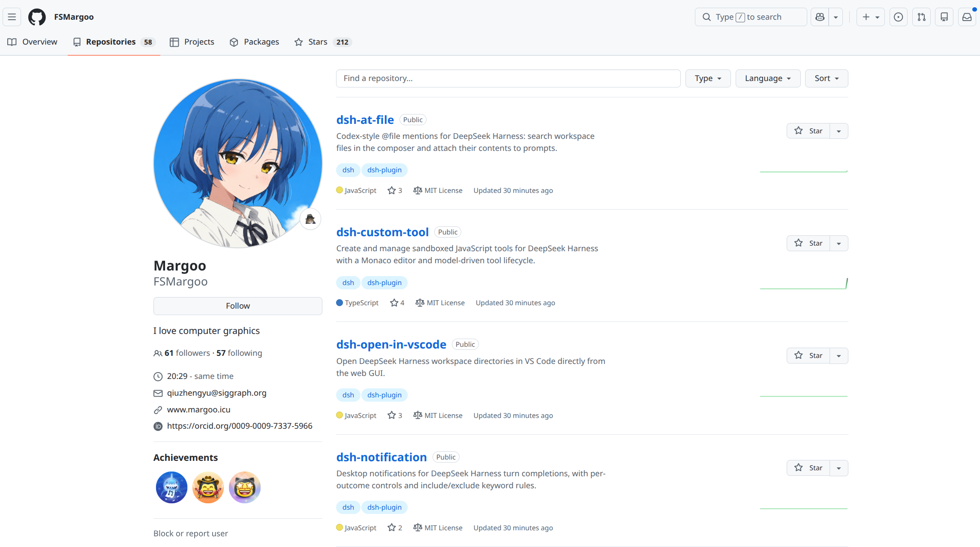The height and width of the screenshot is (547, 980).
Task: Click the FSMargoo username in header
Action: pyautogui.click(x=74, y=17)
